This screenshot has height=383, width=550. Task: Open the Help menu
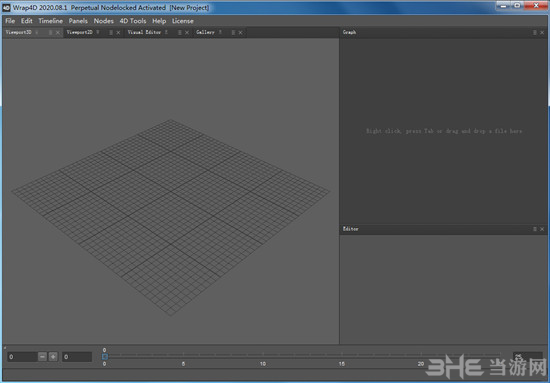tap(159, 21)
